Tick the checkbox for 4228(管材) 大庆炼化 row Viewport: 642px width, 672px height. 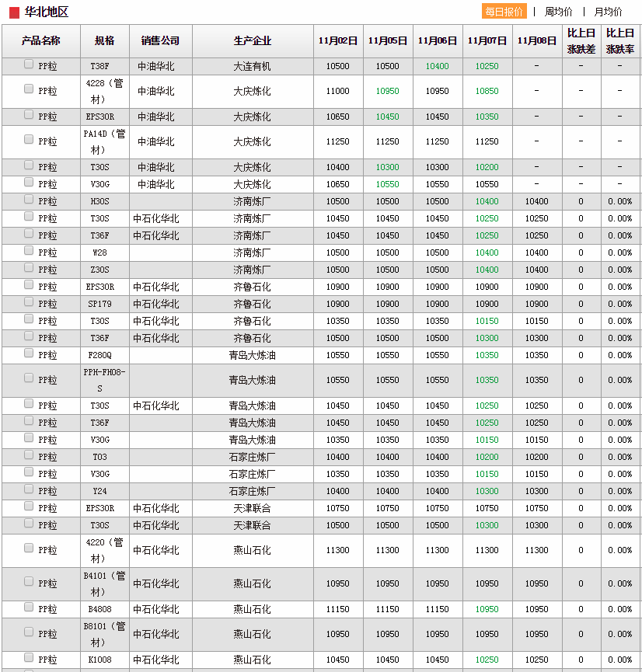pyautogui.click(x=29, y=89)
